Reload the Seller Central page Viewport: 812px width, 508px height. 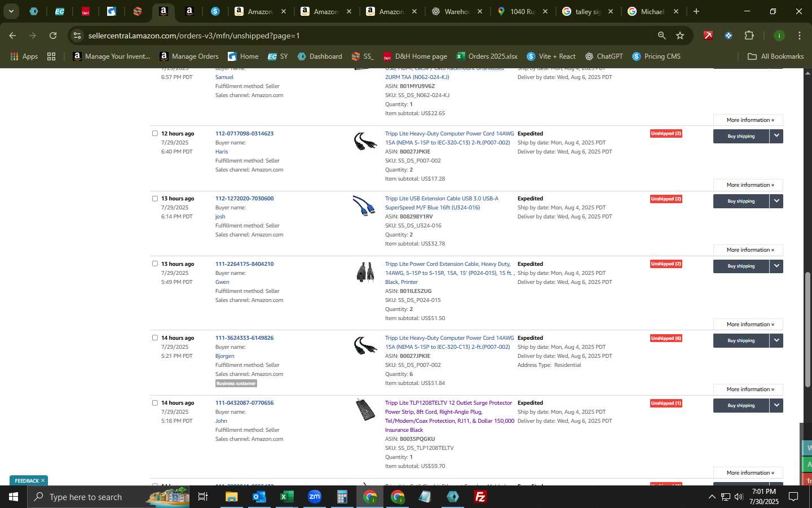click(x=53, y=36)
